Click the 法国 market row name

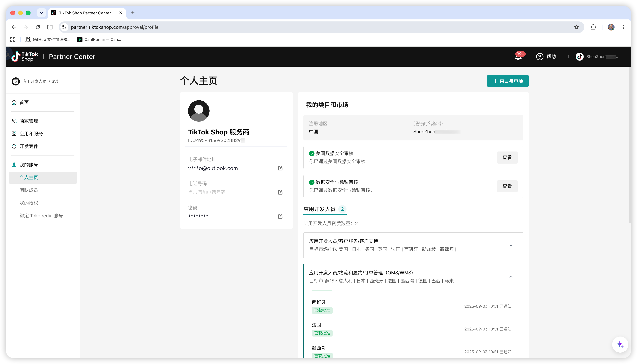coord(316,325)
